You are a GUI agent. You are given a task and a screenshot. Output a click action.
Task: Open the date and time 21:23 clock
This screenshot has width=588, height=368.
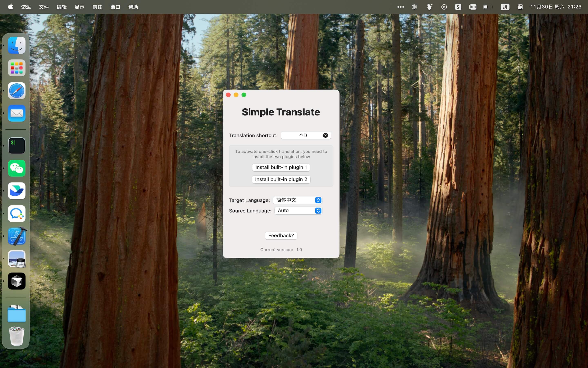pos(556,7)
